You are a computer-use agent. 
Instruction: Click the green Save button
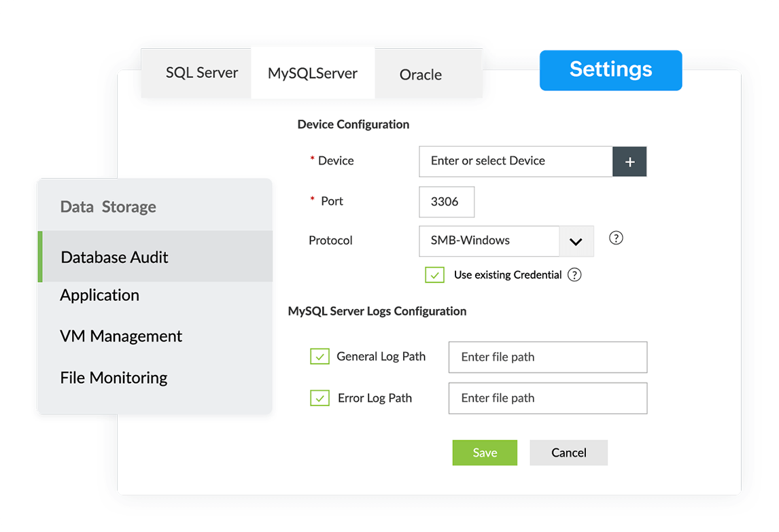(x=485, y=453)
